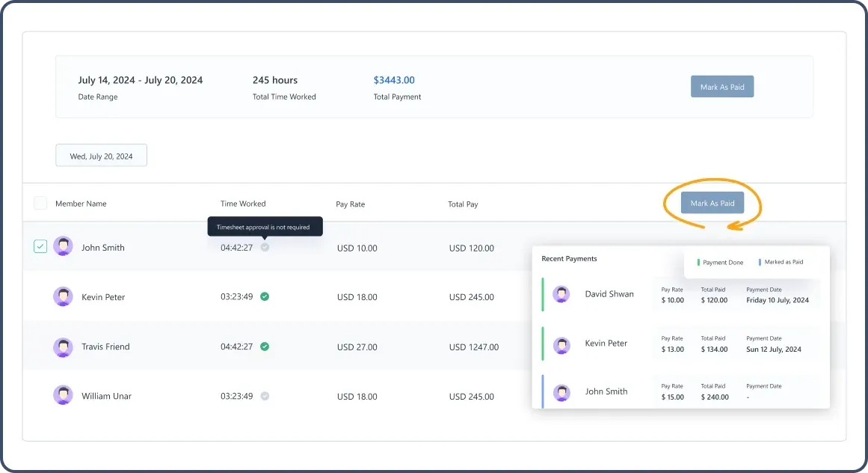Click Kevin Peter's green timesheet approval checkmark
The height and width of the screenshot is (473, 868).
[265, 296]
